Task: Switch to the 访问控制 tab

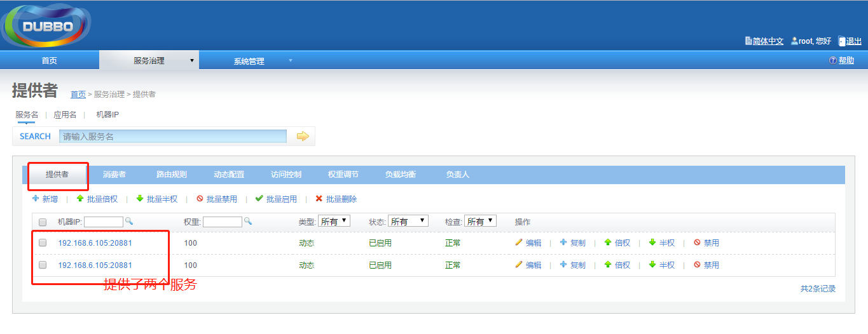Action: tap(286, 175)
